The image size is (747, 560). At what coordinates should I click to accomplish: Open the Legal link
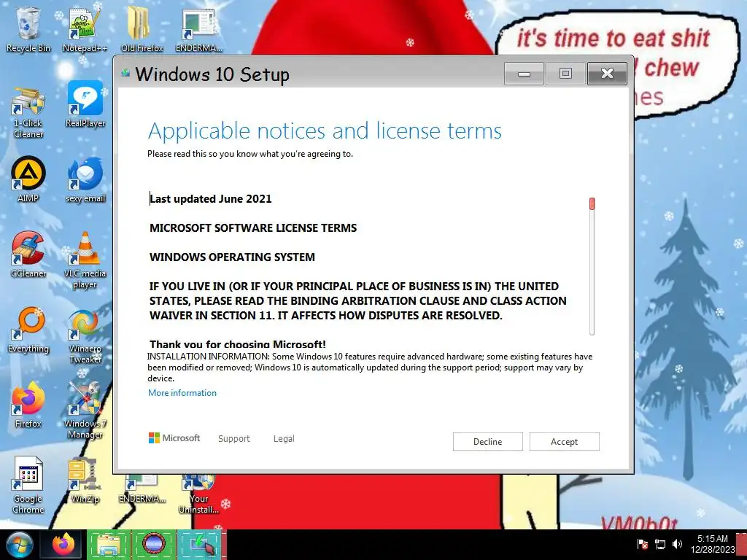[x=284, y=438]
